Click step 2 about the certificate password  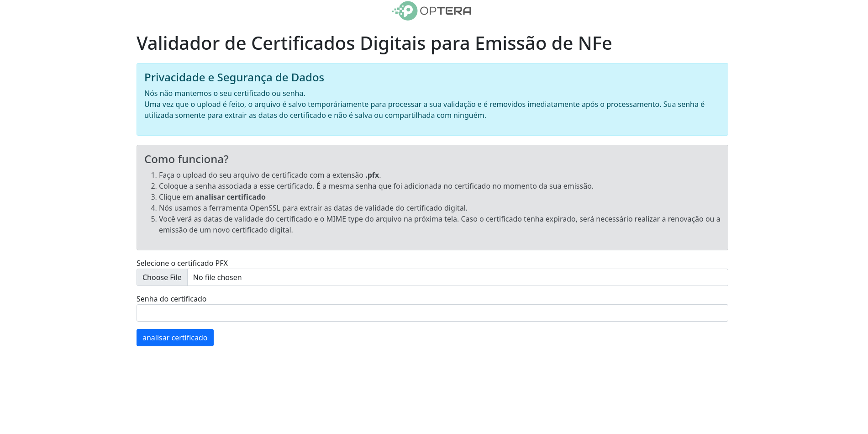[x=376, y=186]
